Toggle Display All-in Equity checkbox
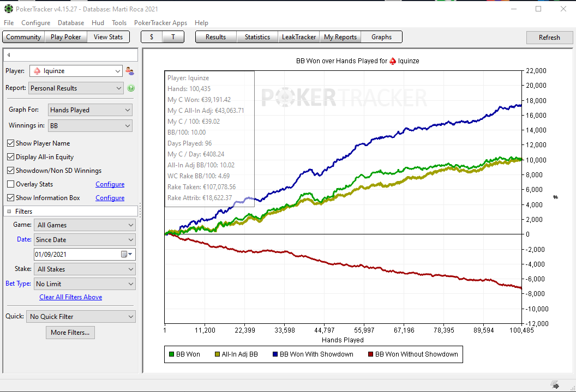This screenshot has width=576, height=392. coord(11,156)
